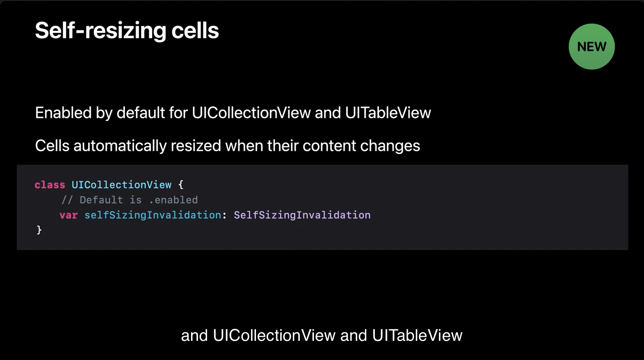This screenshot has width=644, height=360.
Task: Select the selfSizingInvalidation property name
Action: coord(152,215)
